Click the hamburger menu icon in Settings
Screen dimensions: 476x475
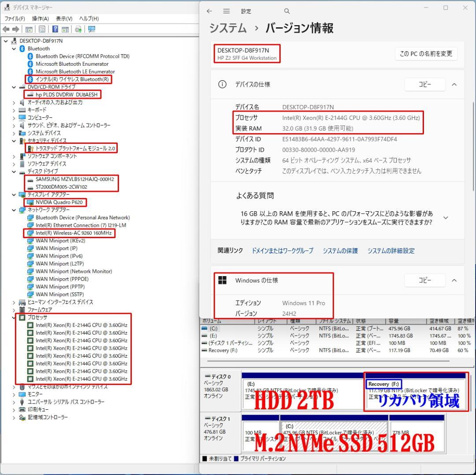[226, 11]
